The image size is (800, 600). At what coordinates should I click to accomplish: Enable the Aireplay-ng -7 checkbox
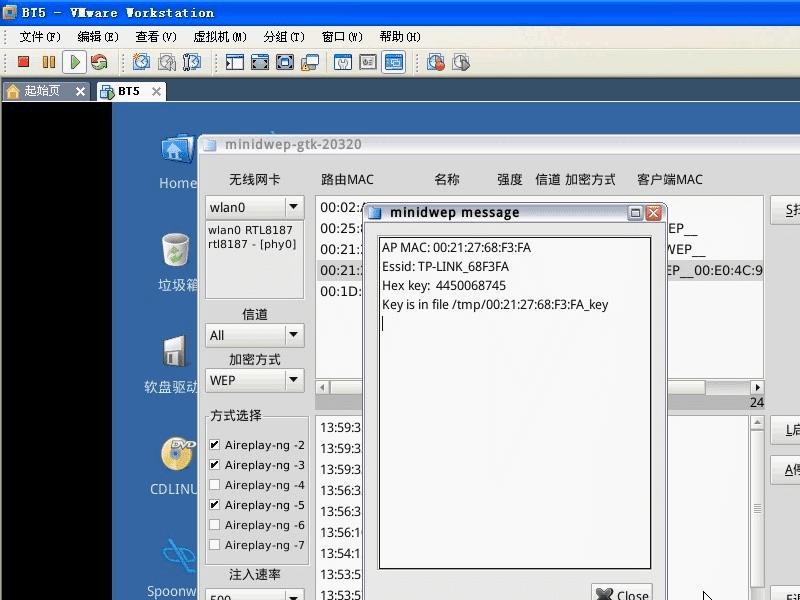point(214,545)
